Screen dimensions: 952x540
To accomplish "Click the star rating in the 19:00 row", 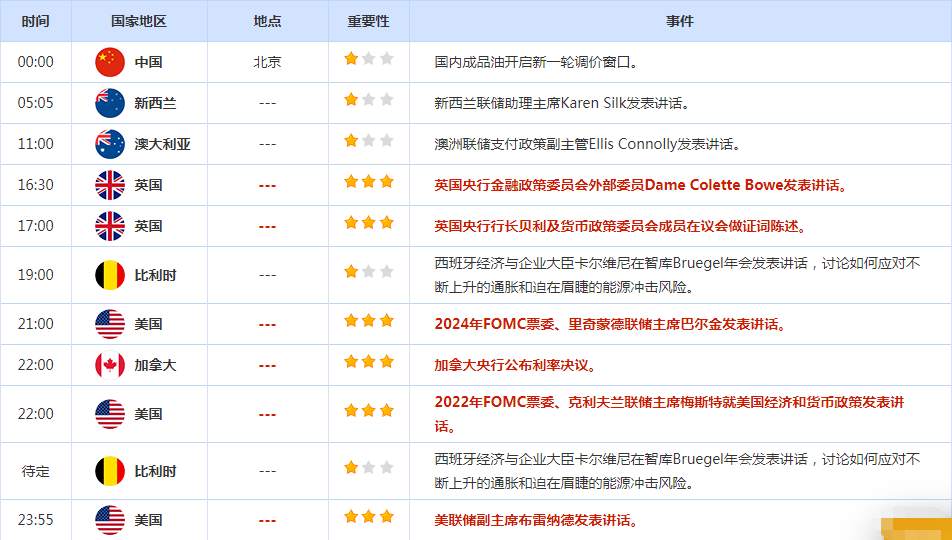I will [x=369, y=272].
